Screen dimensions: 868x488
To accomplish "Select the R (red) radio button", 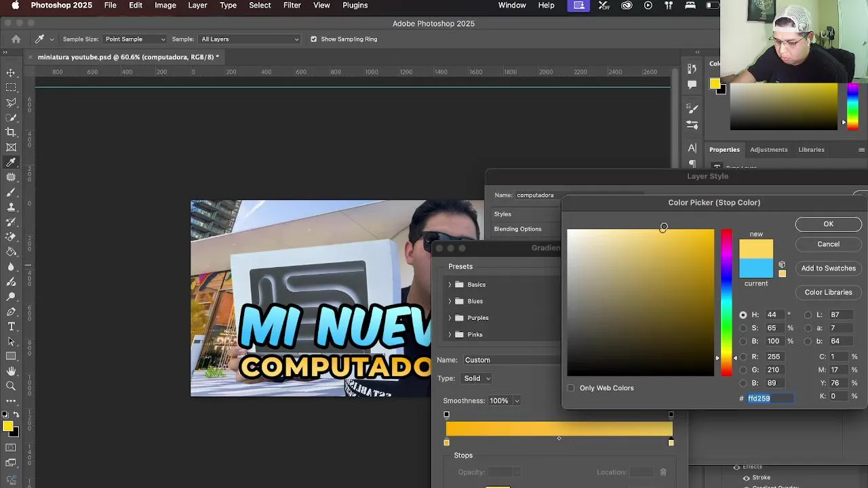I will click(743, 357).
